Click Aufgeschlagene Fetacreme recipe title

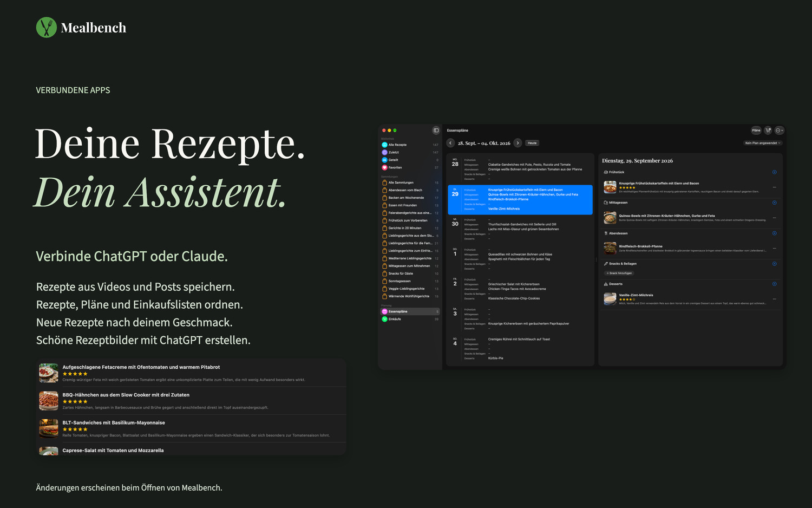pos(141,367)
